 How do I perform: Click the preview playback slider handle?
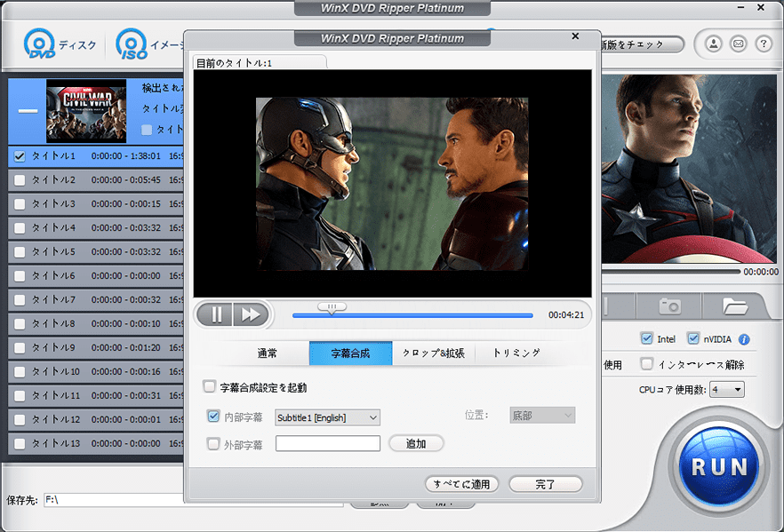332,307
